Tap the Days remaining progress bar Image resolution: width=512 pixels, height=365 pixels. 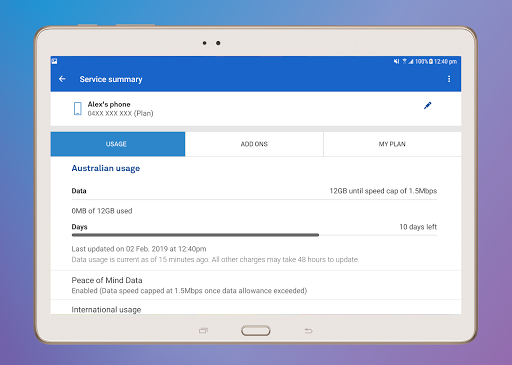[254, 235]
